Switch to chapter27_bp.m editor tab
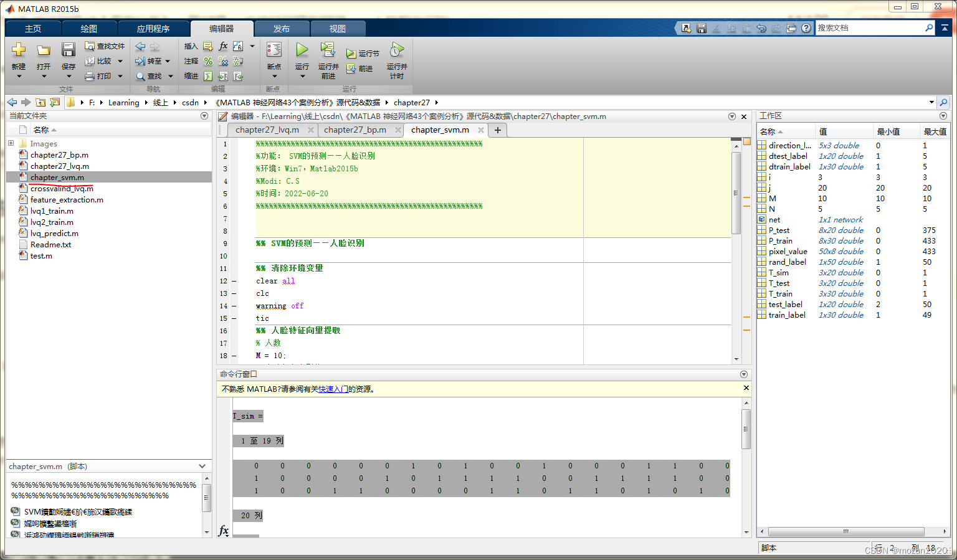Image resolution: width=957 pixels, height=560 pixels. 355,130
